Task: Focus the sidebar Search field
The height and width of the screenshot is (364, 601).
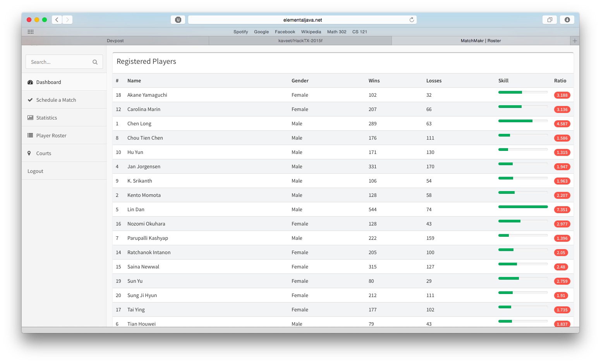Action: coord(64,62)
